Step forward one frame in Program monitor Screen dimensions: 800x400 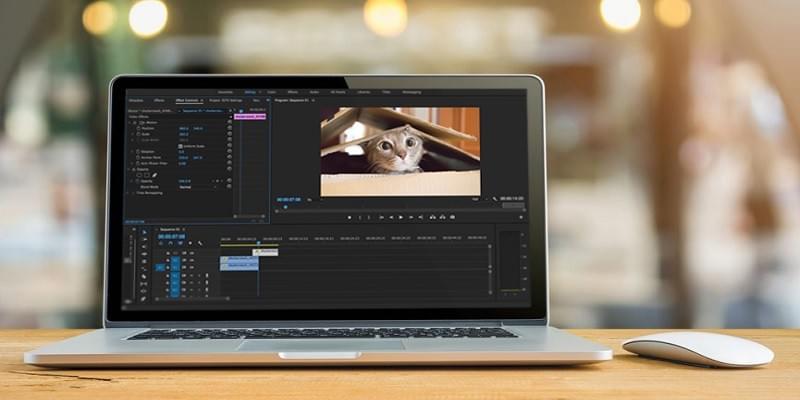pyautogui.click(x=411, y=217)
